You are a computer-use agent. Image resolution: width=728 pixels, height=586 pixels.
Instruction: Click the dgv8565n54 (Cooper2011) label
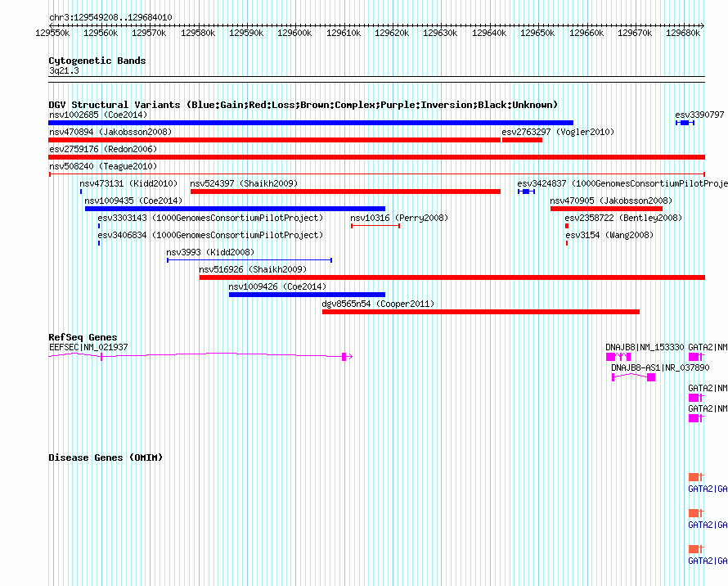point(378,304)
